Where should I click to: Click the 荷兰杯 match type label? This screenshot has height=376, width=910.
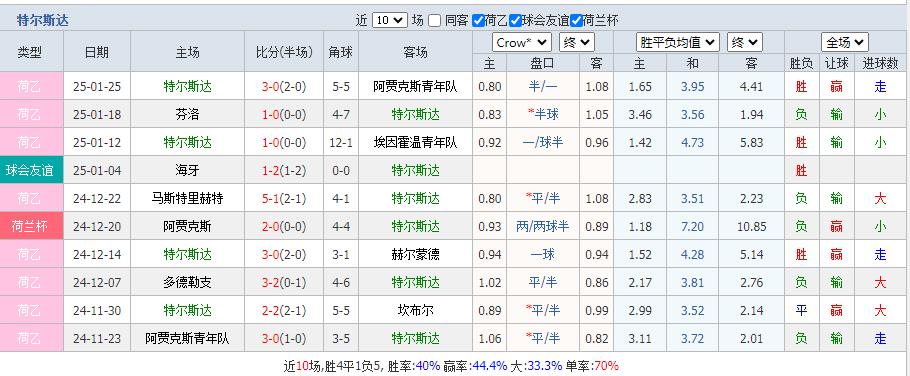coord(29,226)
